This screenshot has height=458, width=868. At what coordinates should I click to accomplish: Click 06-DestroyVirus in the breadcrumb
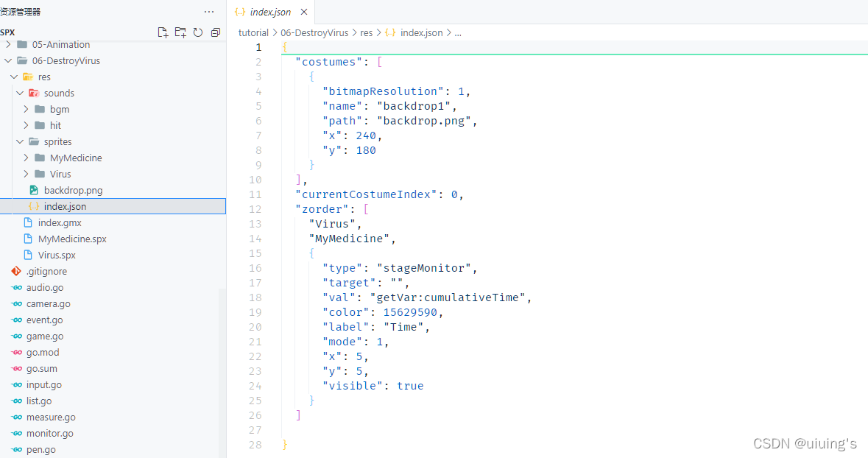(314, 32)
